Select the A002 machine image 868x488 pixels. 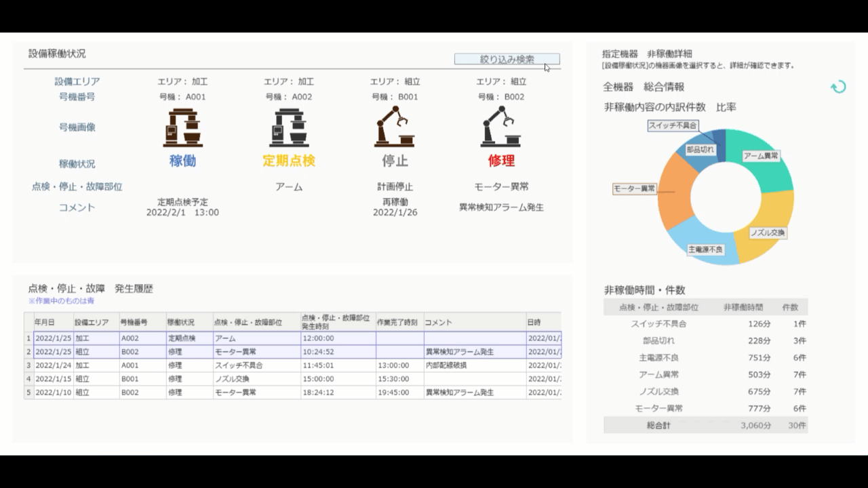289,127
